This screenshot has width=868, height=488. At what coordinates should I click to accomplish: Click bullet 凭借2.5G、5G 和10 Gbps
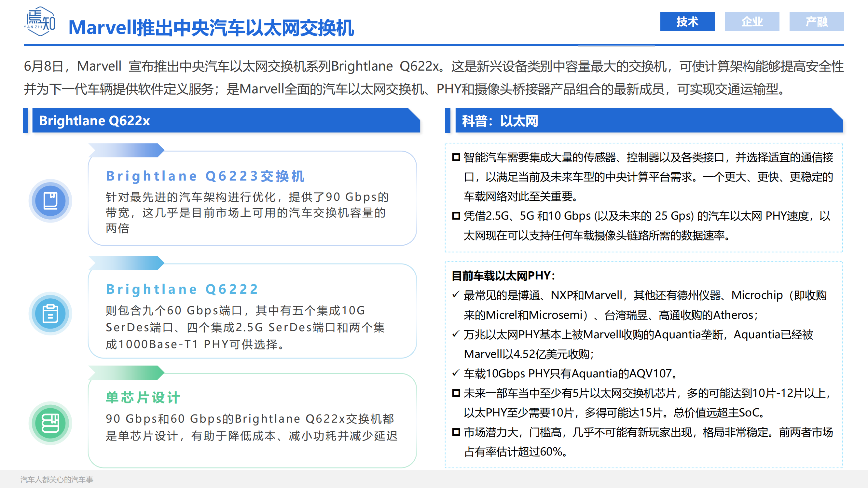(647, 225)
